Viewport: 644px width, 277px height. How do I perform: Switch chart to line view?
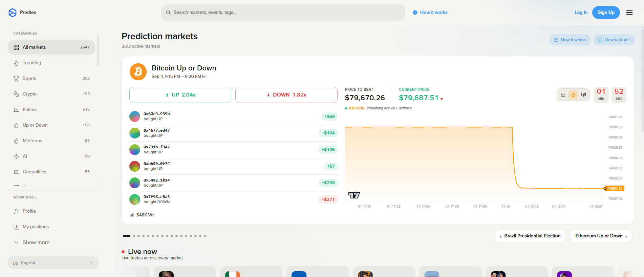(563, 95)
